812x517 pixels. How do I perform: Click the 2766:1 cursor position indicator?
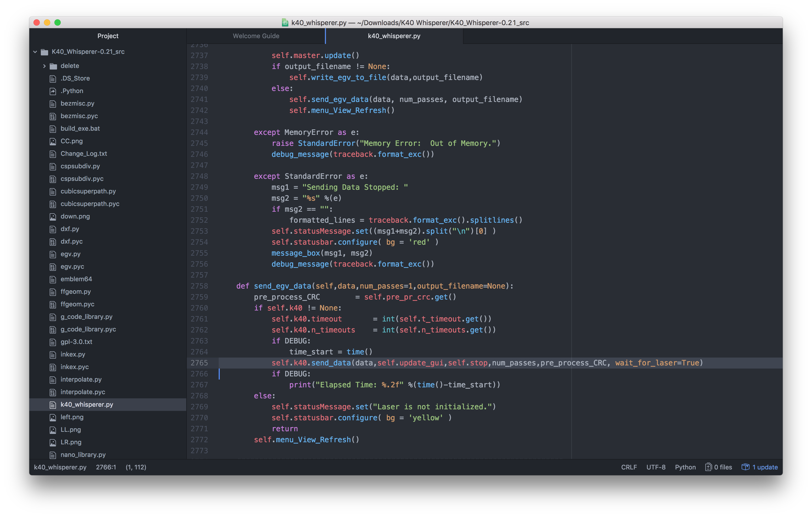[x=106, y=467]
